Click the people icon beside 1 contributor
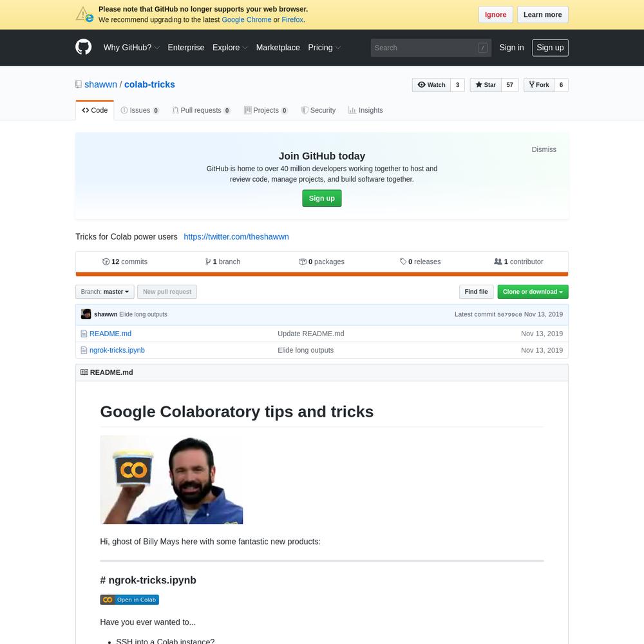The height and width of the screenshot is (644, 644). tap(498, 261)
